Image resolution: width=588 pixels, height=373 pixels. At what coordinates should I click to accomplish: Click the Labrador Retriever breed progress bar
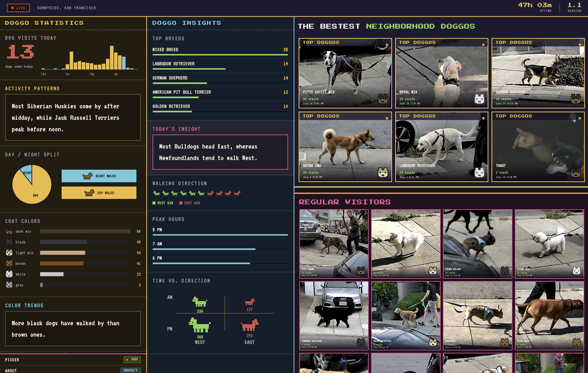220,69
